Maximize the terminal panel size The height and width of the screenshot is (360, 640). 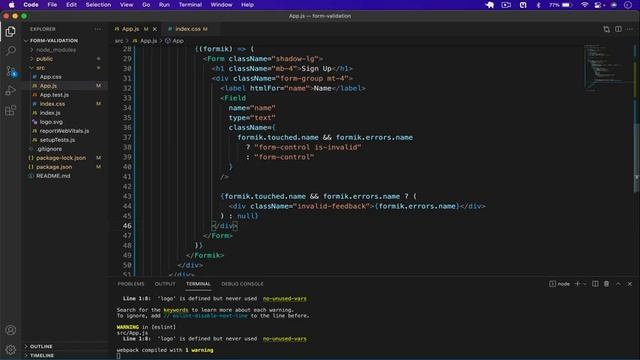(618, 284)
